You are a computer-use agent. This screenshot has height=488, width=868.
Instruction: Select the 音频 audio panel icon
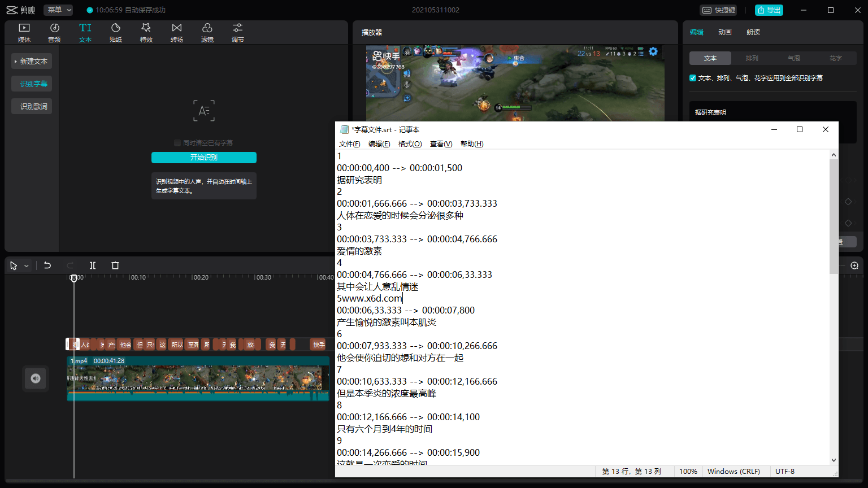pos(54,32)
